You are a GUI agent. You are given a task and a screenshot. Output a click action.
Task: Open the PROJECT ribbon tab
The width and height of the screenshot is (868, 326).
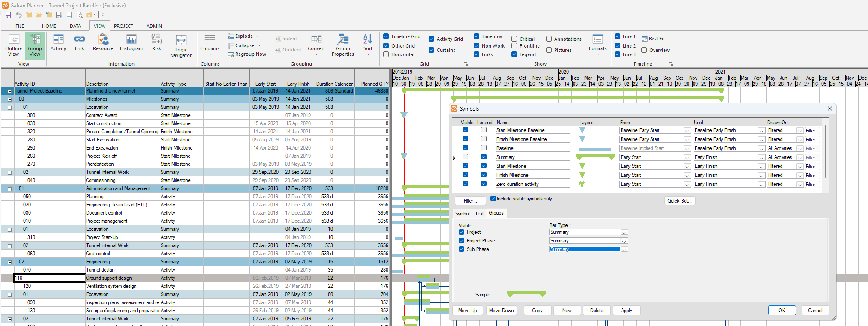[x=123, y=26]
